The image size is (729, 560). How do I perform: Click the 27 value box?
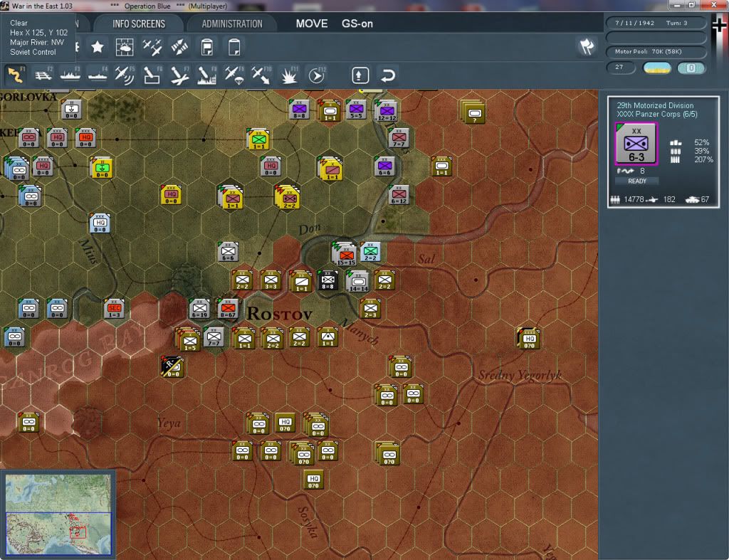click(621, 68)
